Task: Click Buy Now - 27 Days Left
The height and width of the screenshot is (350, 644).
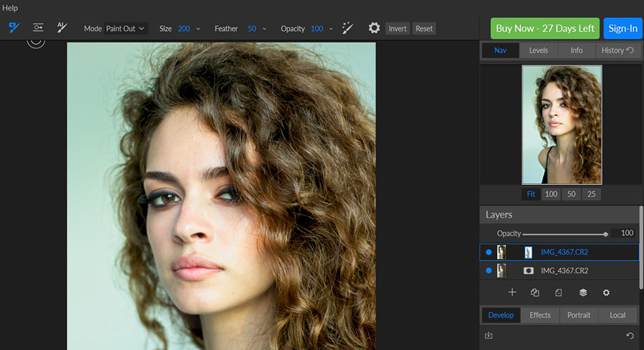Action: pos(545,28)
